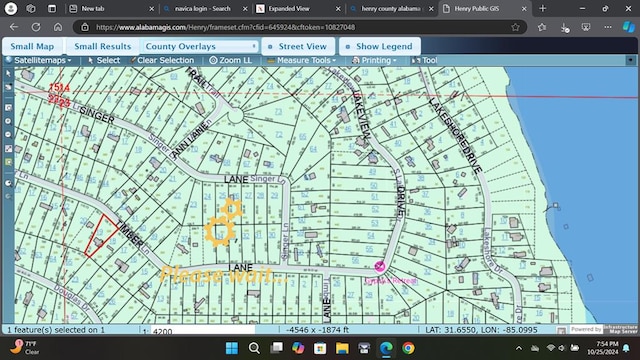Go back in browser history
640x360 pixels.
point(14,27)
